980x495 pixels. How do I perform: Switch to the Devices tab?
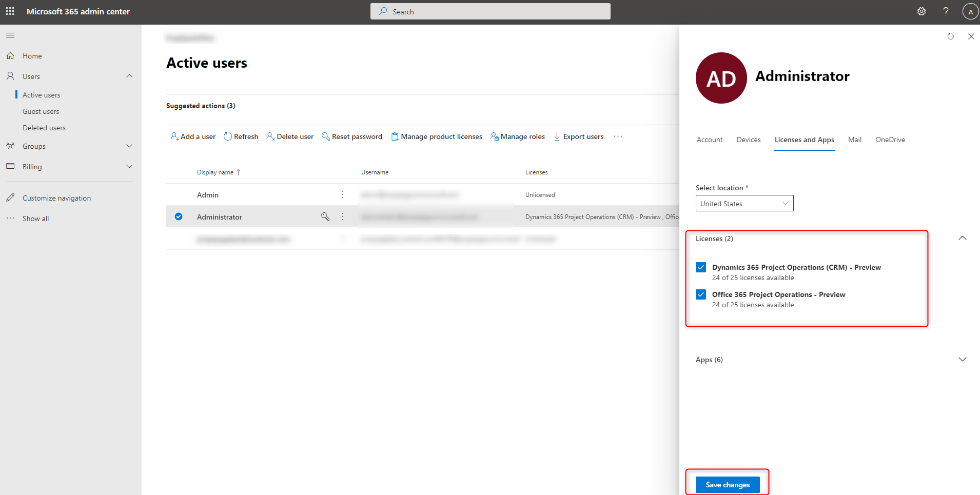point(749,140)
